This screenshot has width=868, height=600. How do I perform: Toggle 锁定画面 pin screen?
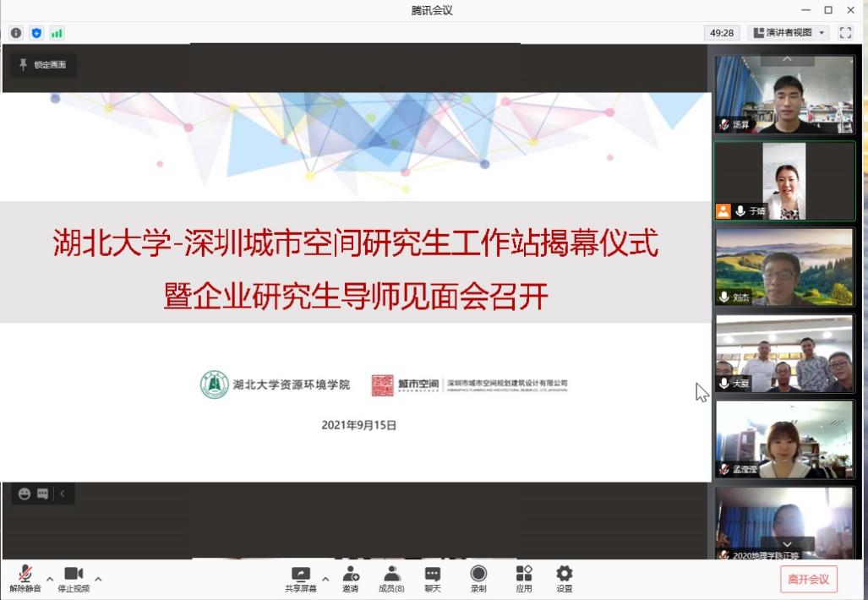click(x=42, y=65)
